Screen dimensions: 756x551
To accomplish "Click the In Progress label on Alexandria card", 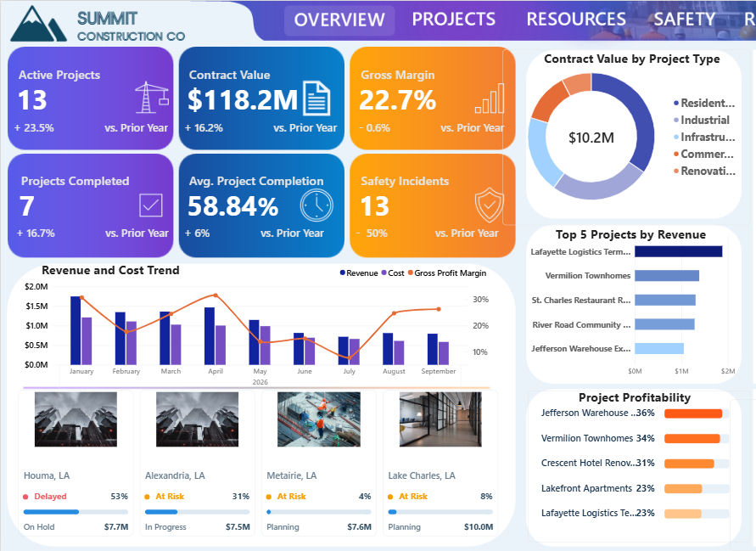I will coord(165,527).
